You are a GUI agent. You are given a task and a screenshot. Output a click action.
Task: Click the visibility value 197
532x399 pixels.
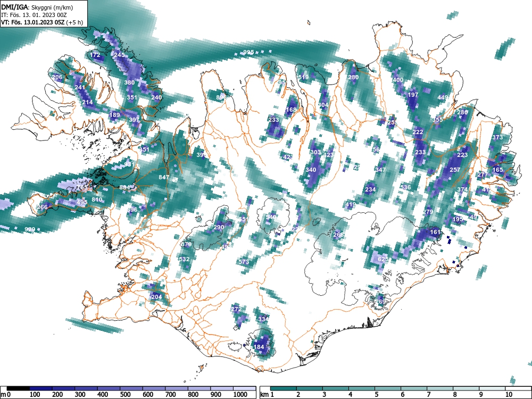coord(413,95)
